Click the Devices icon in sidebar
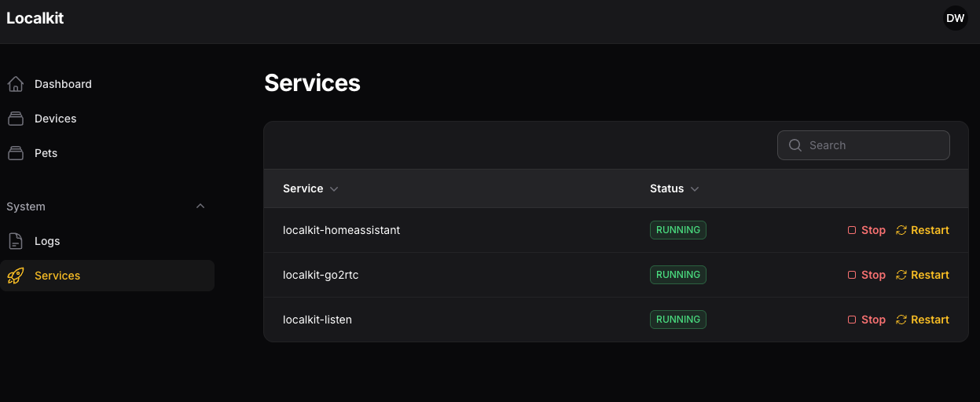Screen dimensions: 980x402 tap(15, 119)
